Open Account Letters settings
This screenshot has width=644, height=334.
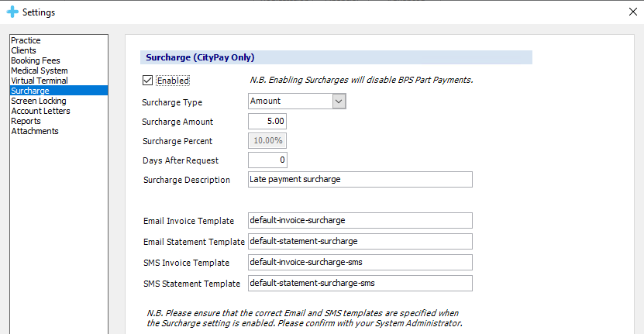pos(40,111)
